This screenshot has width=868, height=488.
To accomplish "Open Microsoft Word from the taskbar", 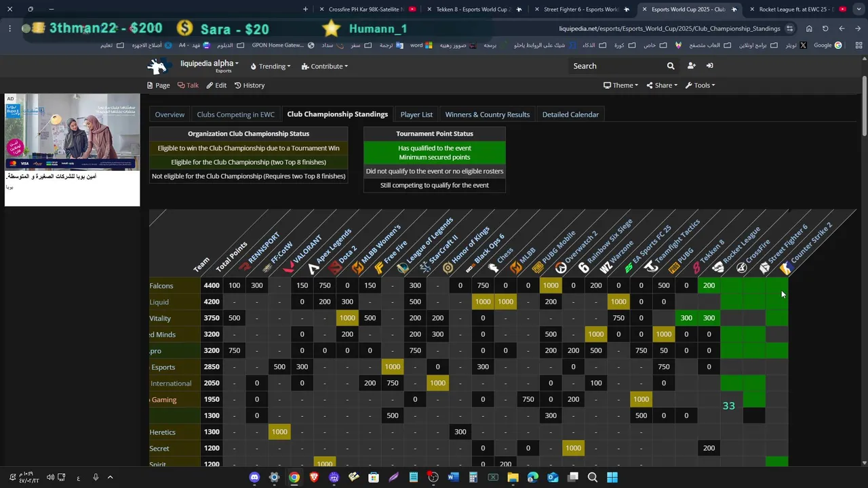I will [x=453, y=477].
